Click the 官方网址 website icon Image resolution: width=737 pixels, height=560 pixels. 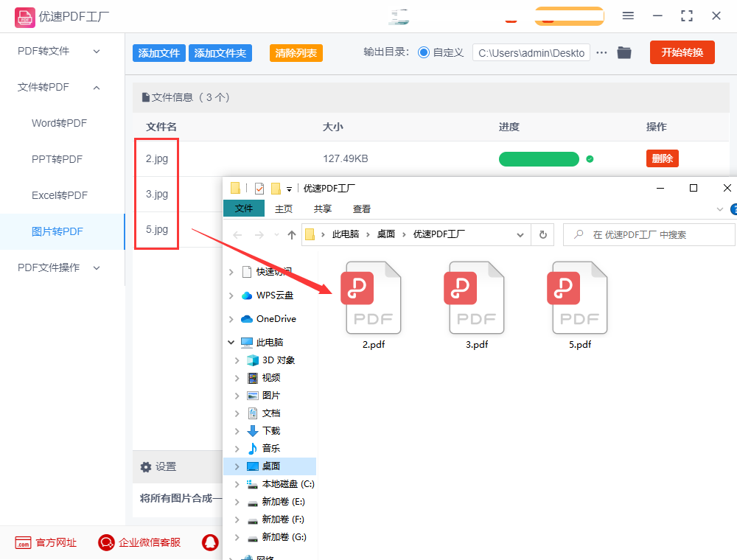(23, 542)
